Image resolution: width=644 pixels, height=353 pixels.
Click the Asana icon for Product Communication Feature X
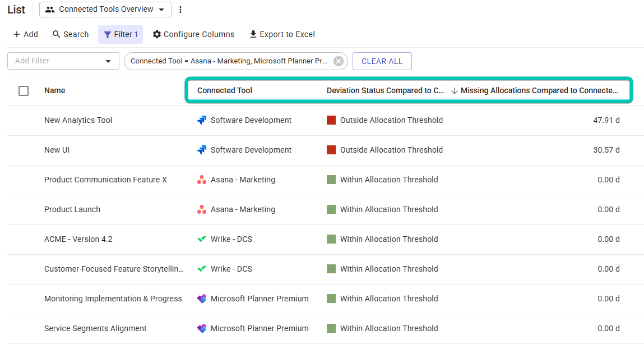pyautogui.click(x=201, y=180)
